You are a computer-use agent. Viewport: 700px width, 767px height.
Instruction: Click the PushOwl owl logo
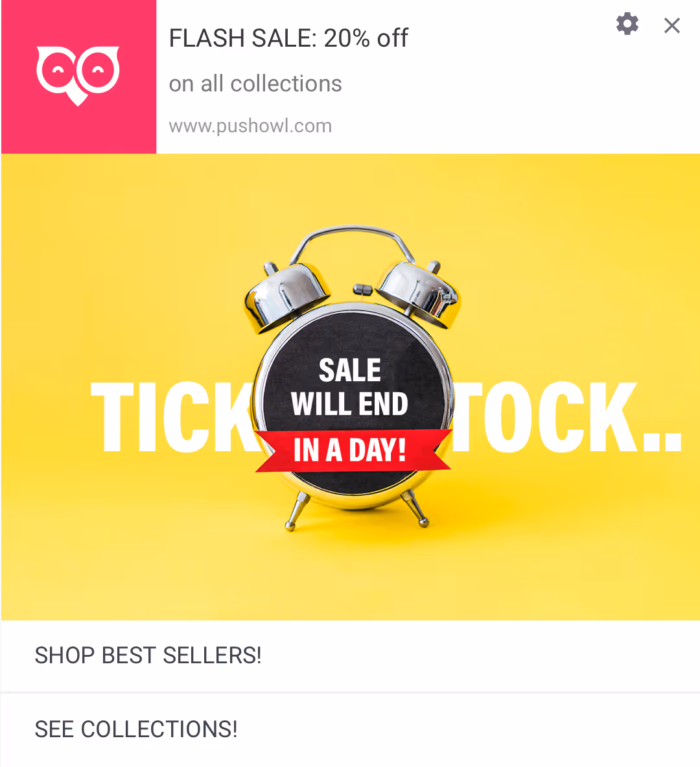pos(78,76)
